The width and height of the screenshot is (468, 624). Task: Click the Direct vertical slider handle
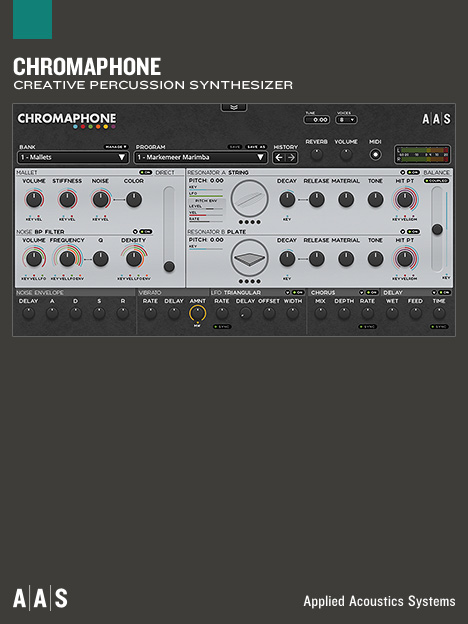pyautogui.click(x=169, y=266)
